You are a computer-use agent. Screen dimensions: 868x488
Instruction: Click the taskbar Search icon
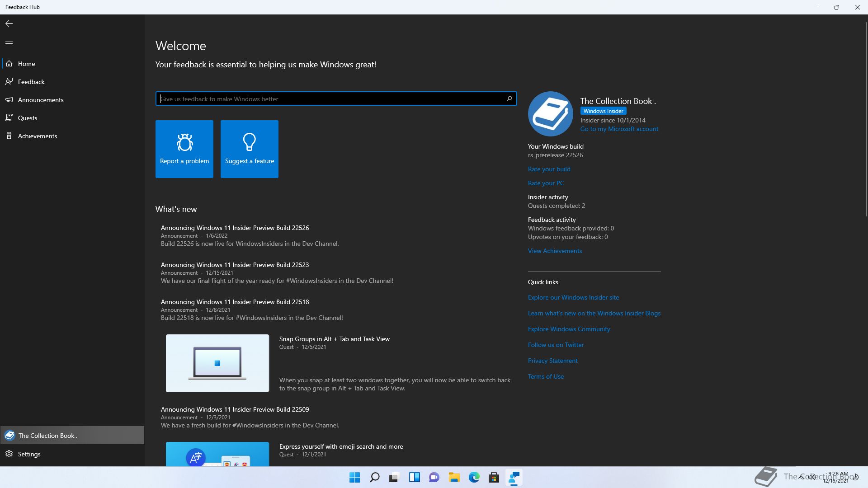pyautogui.click(x=375, y=477)
